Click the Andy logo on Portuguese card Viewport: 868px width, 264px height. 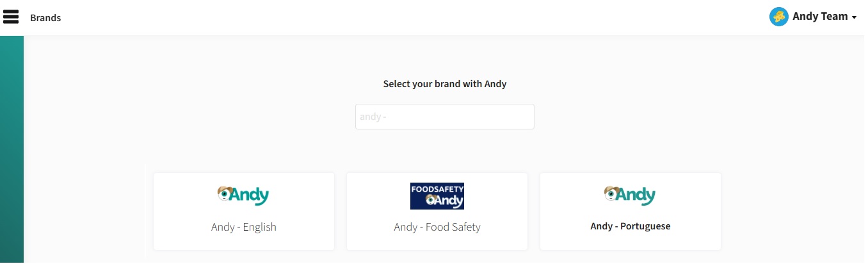(x=630, y=195)
